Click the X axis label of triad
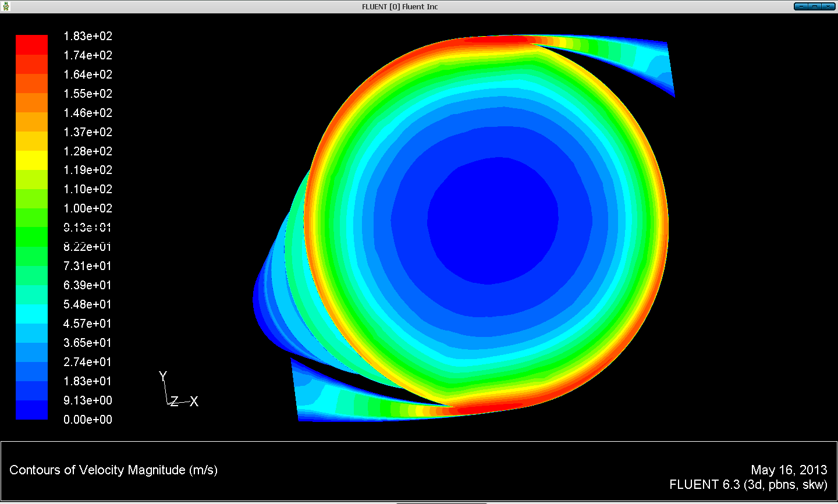838x504 pixels. [194, 402]
